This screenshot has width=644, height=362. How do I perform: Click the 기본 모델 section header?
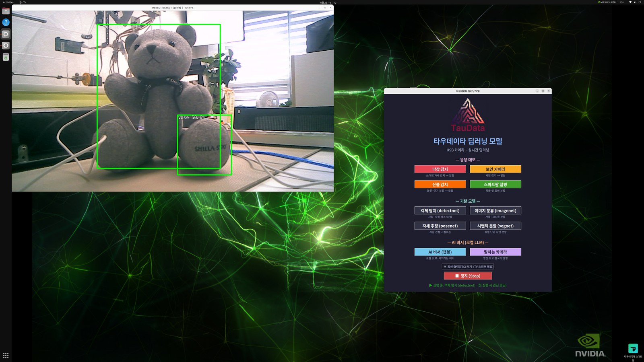tap(468, 201)
